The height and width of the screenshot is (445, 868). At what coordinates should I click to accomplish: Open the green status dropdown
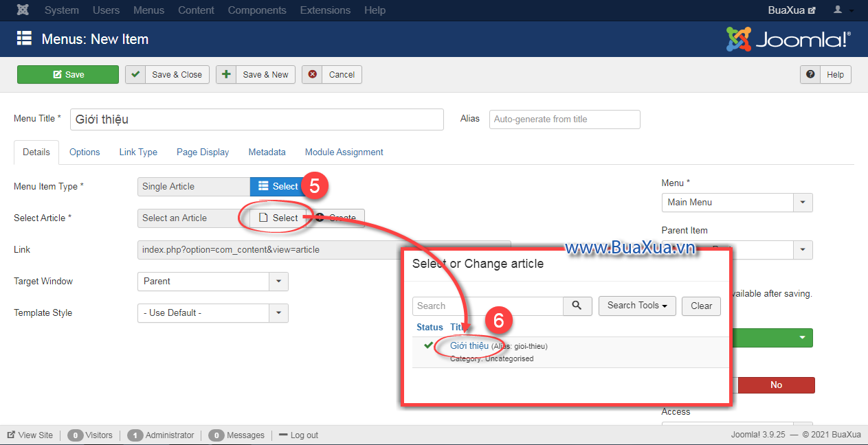click(x=772, y=337)
